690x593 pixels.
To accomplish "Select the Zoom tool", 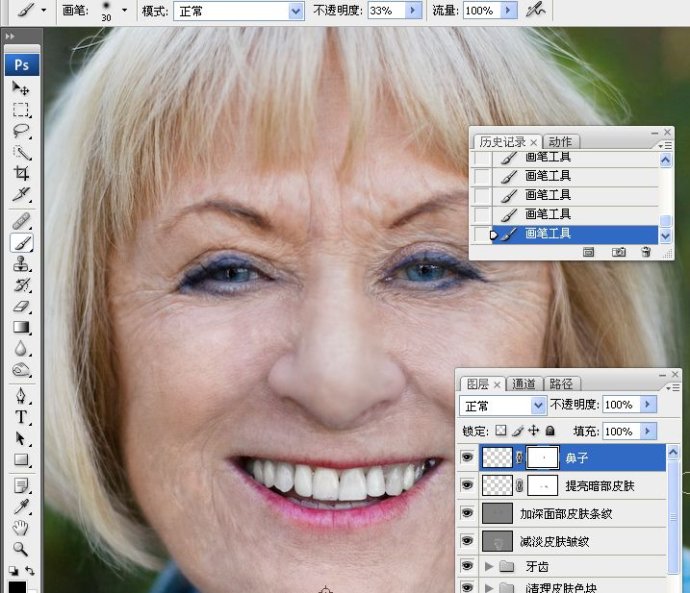I will (x=21, y=549).
